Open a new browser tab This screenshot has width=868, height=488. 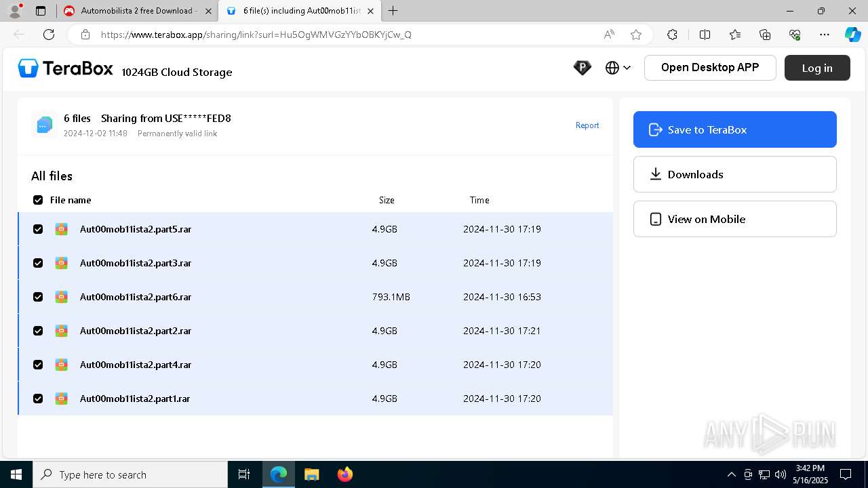393,11
